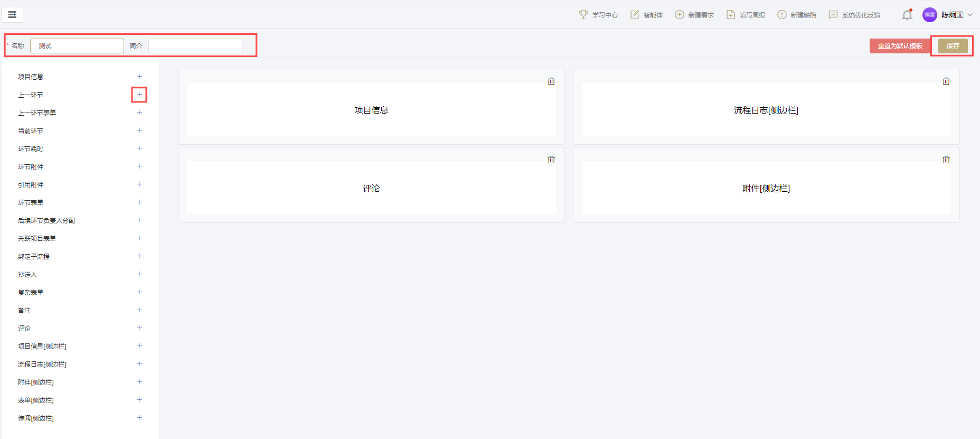Click the purple user avatar

click(x=929, y=15)
